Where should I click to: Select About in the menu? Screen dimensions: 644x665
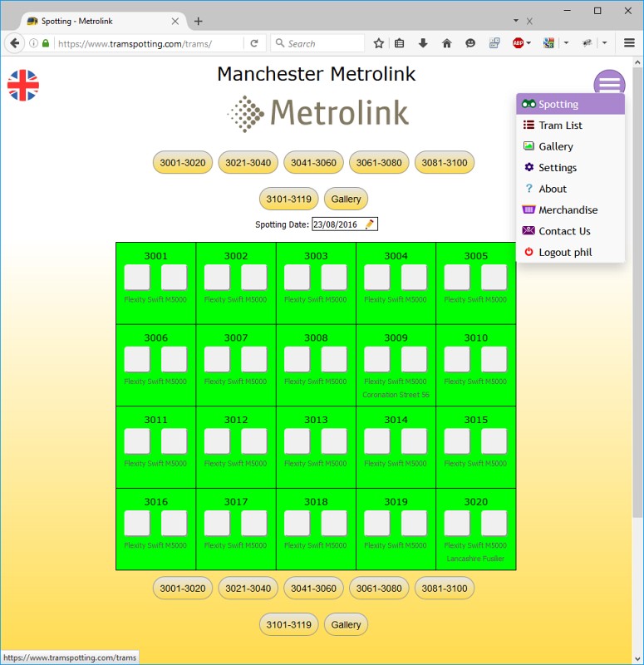click(x=570, y=189)
